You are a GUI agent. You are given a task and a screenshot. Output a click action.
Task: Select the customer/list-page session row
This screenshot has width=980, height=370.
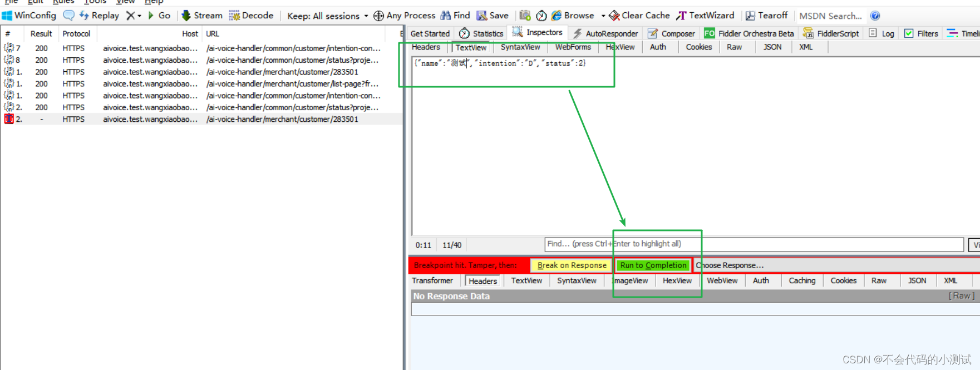201,84
